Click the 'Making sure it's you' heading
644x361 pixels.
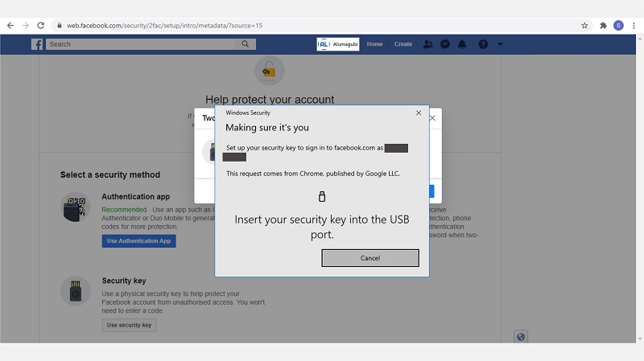click(267, 128)
